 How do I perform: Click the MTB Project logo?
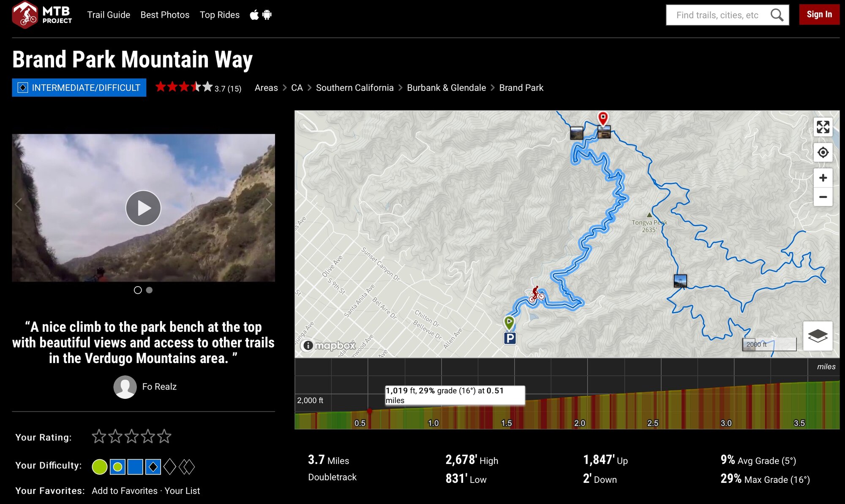42,15
